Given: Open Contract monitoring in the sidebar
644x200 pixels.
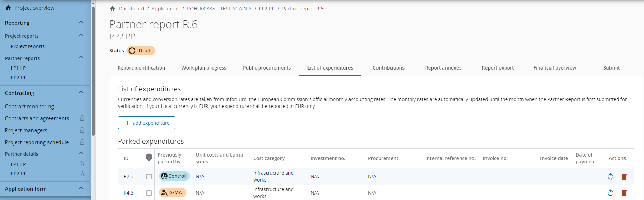Looking at the screenshot, I should click(29, 107).
